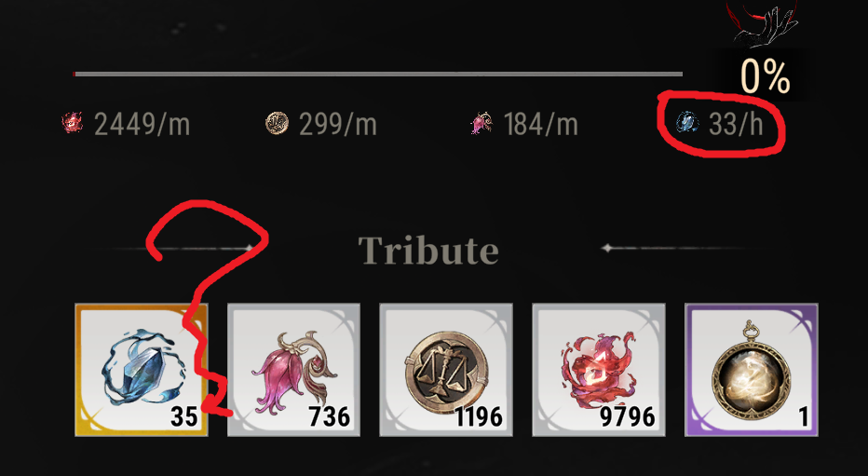Click the coin icon beside 299/m

[x=277, y=123]
